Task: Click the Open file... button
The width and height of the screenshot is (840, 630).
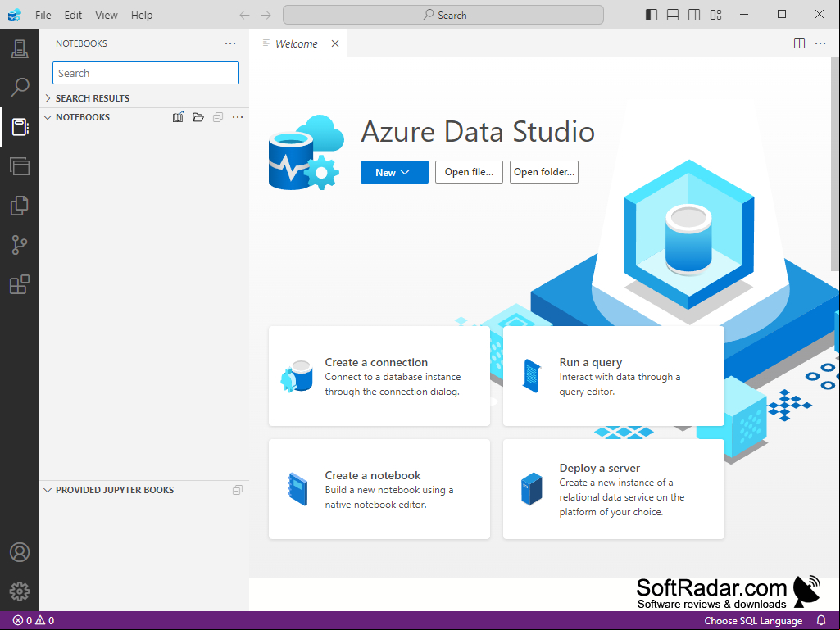Action: click(x=469, y=172)
